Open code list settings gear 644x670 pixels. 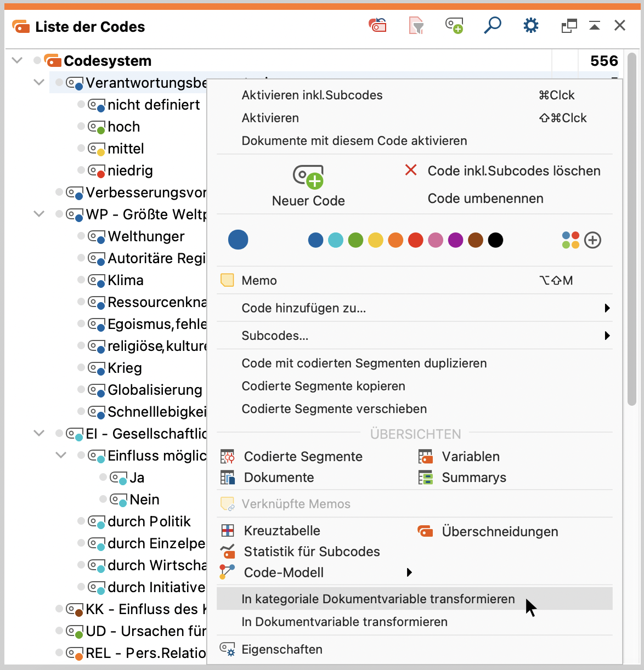[x=530, y=26]
